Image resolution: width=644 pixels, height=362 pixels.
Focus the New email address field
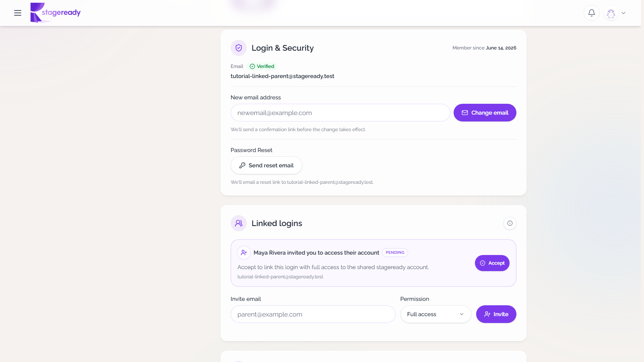(x=341, y=113)
